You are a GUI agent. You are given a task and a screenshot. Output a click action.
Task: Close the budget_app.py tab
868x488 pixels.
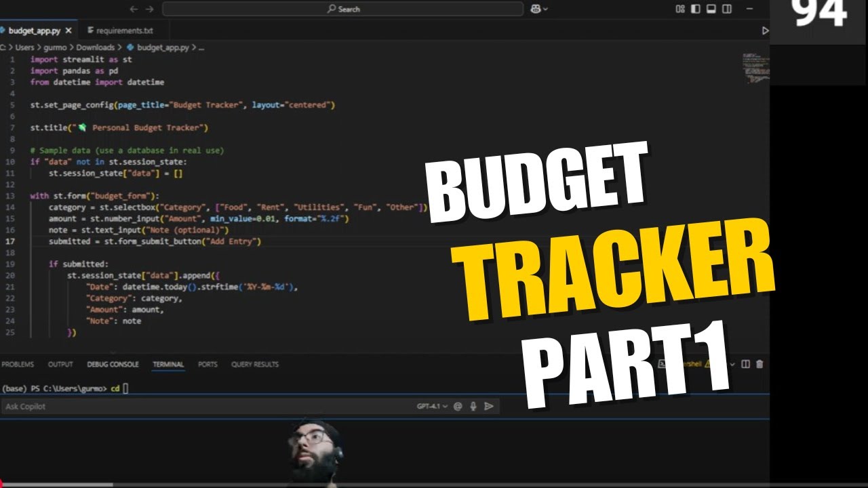click(68, 30)
